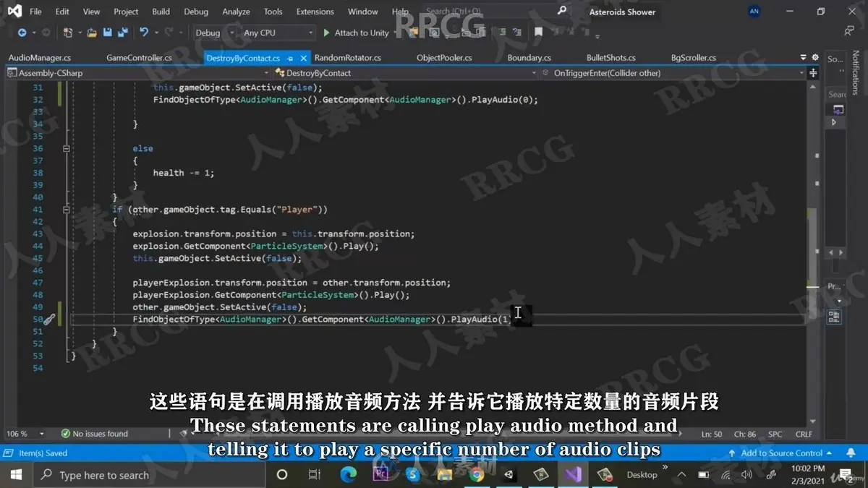868x488 pixels.
Task: Open Google Chrome from the taskbar
Action: pyautogui.click(x=477, y=475)
